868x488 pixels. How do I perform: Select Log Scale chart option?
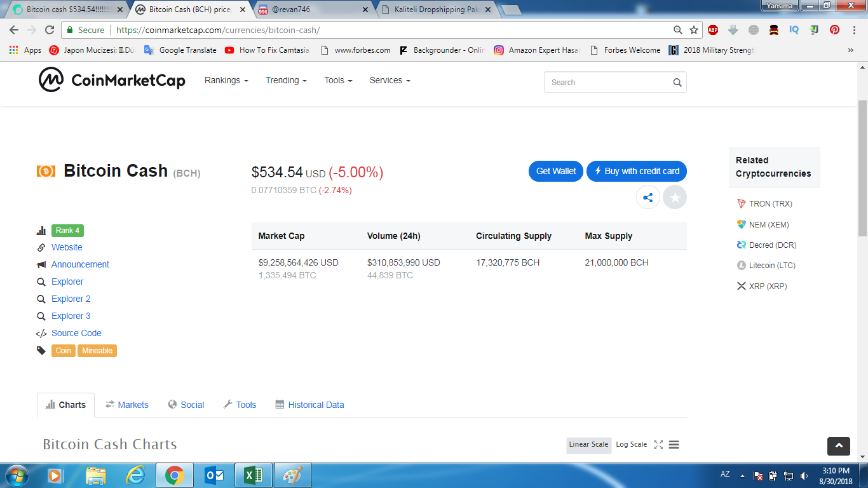(x=631, y=445)
